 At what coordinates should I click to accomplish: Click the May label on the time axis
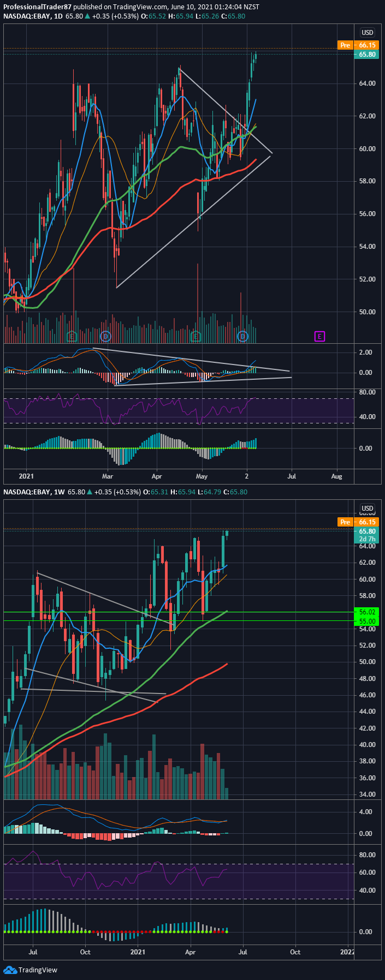point(202,476)
